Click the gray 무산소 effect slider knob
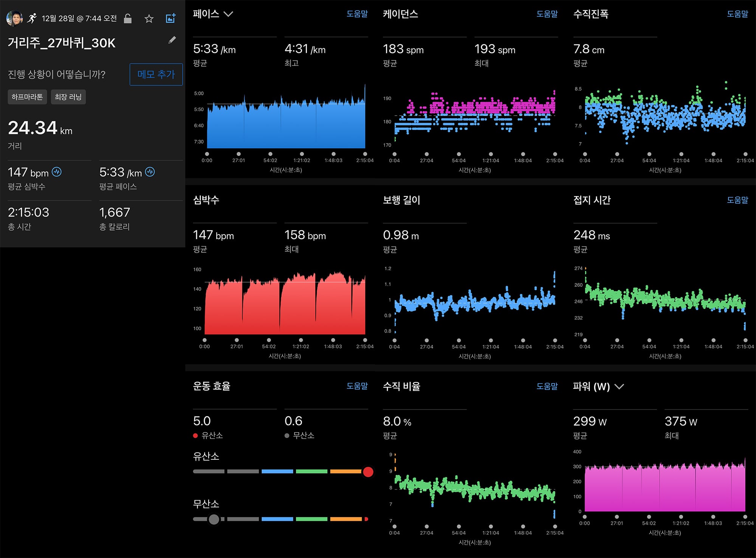Screen dimensions: 756x558 pyautogui.click(x=214, y=519)
